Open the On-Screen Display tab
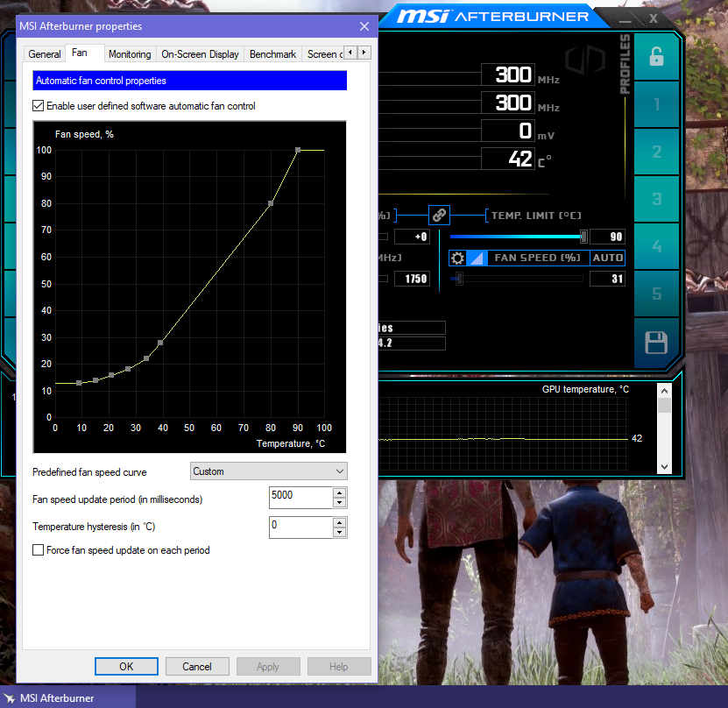The image size is (728, 708). (x=200, y=54)
